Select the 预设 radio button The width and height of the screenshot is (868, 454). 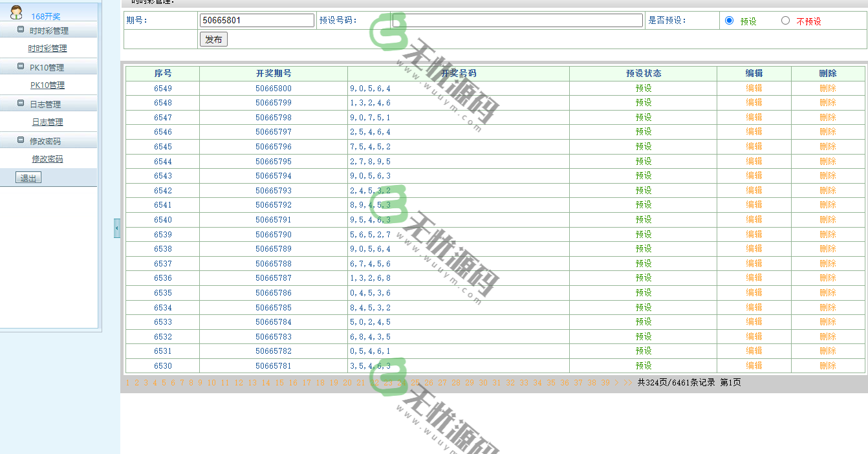tap(730, 21)
